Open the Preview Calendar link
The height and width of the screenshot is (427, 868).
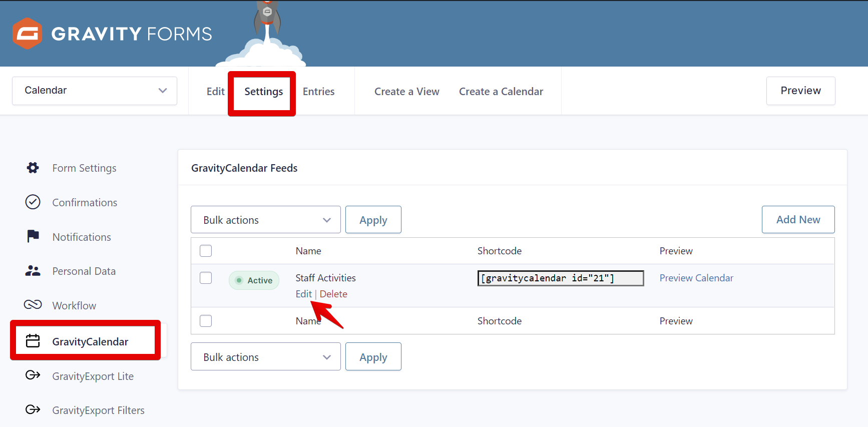(696, 278)
